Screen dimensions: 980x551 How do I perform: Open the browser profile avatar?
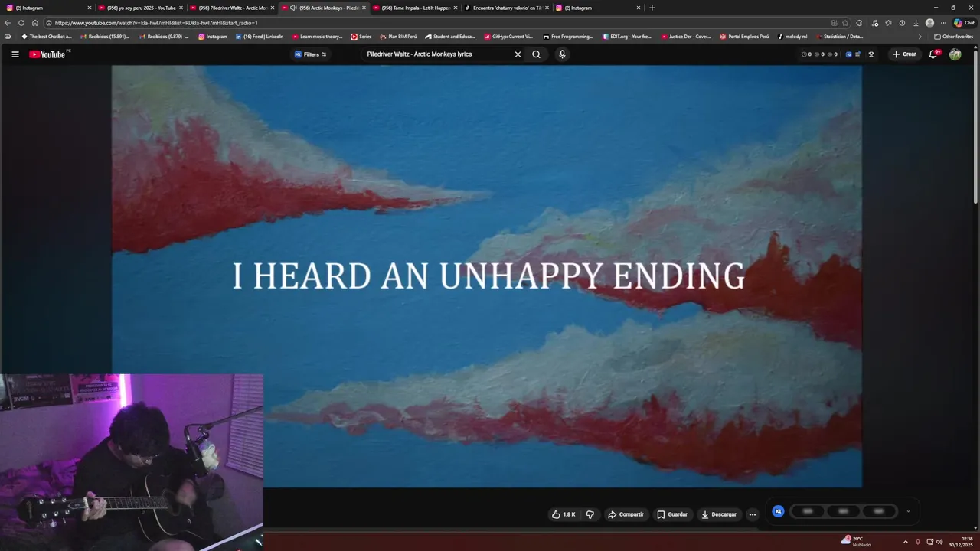[929, 23]
